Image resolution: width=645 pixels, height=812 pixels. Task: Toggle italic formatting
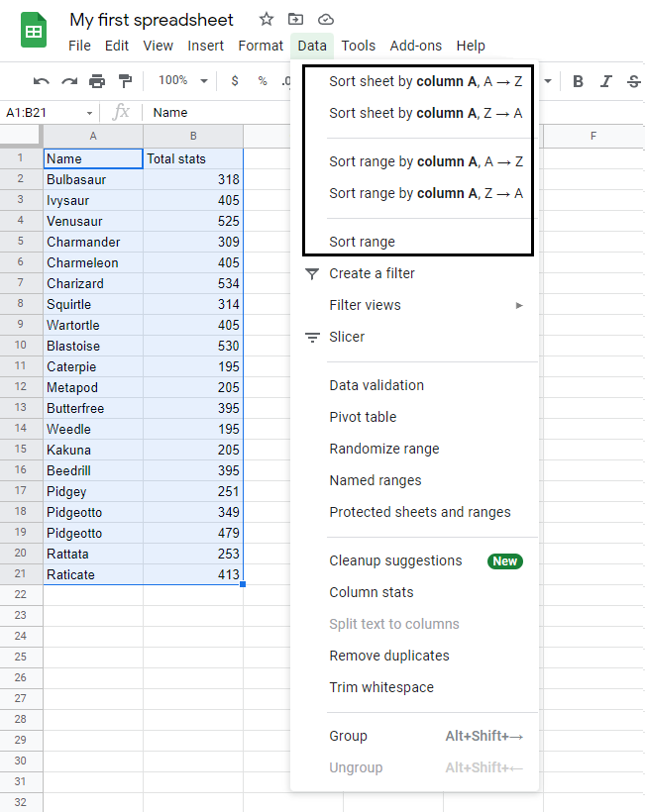click(x=605, y=81)
